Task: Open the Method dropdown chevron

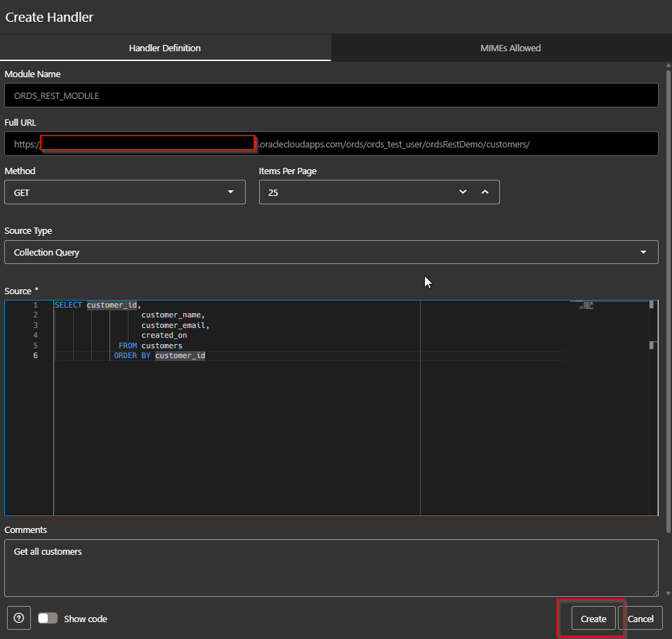Action: coord(230,192)
